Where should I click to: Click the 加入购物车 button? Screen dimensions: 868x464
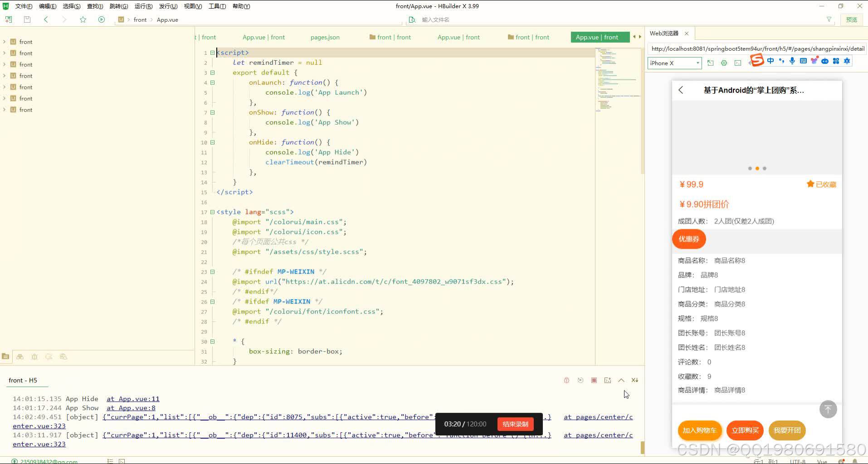(699, 430)
